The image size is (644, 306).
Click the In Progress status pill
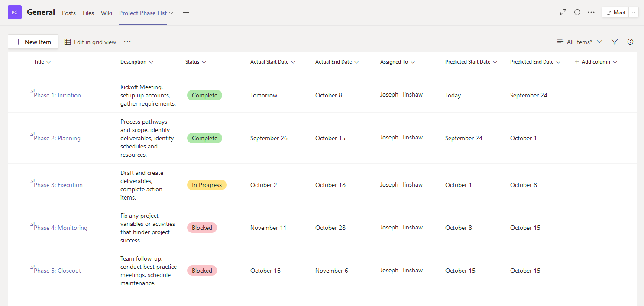[207, 185]
